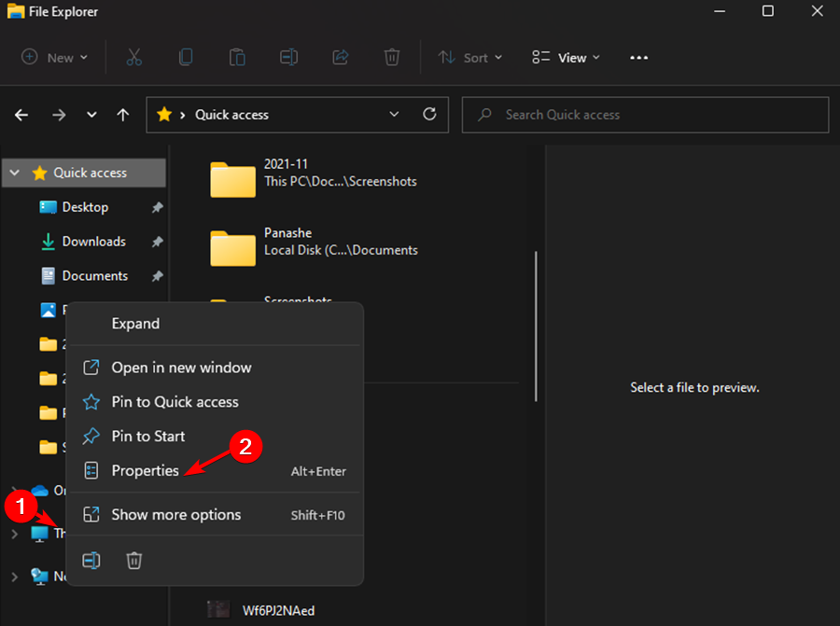This screenshot has height=626, width=840.
Task: Click the 2021-11 folder name
Action: [287, 164]
